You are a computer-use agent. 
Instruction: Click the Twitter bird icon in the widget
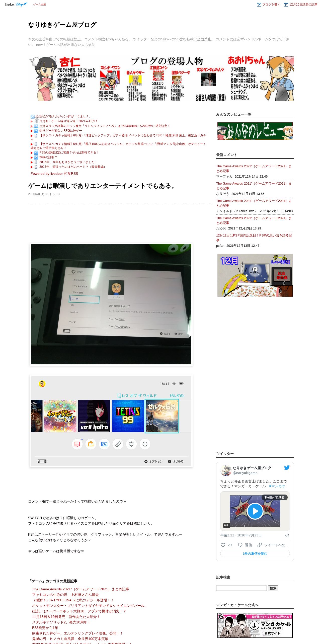point(287,468)
